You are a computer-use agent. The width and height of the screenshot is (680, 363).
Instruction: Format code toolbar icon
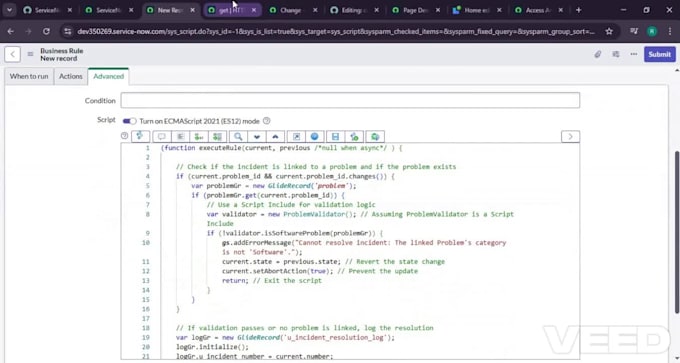180,137
